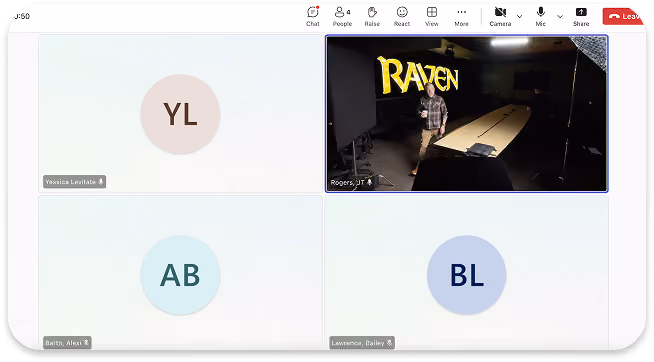Click the Barth, Alexi name label
This screenshot has width=654, height=362.
coord(67,343)
